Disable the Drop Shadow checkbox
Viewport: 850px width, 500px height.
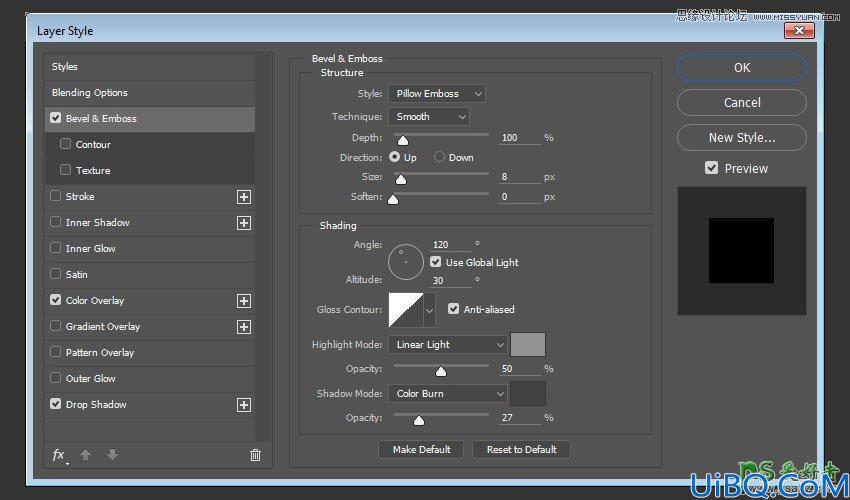coord(55,404)
